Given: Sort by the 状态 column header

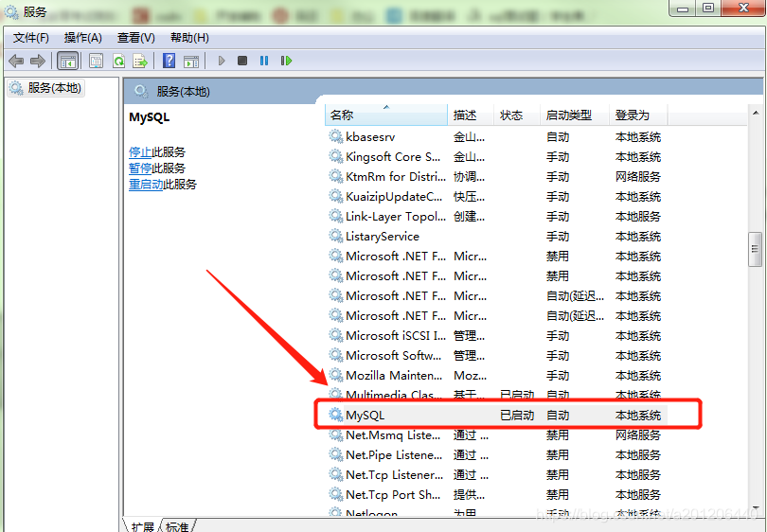Looking at the screenshot, I should pos(517,115).
